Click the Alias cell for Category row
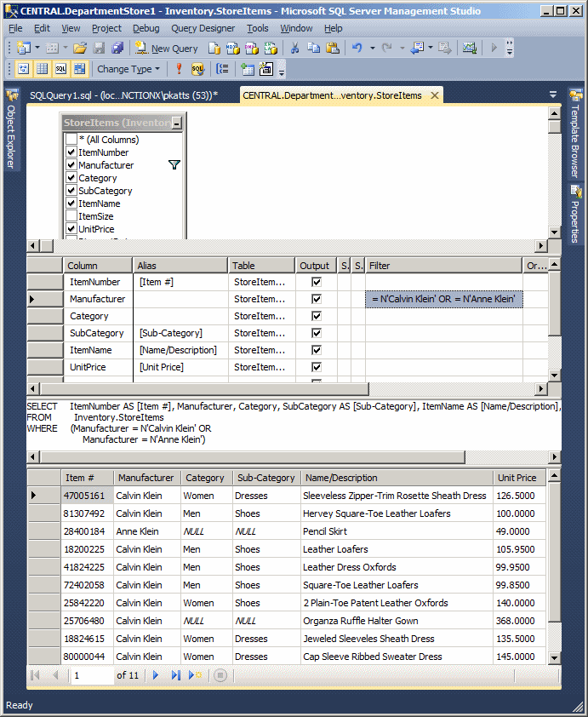588x717 pixels. pos(180,316)
